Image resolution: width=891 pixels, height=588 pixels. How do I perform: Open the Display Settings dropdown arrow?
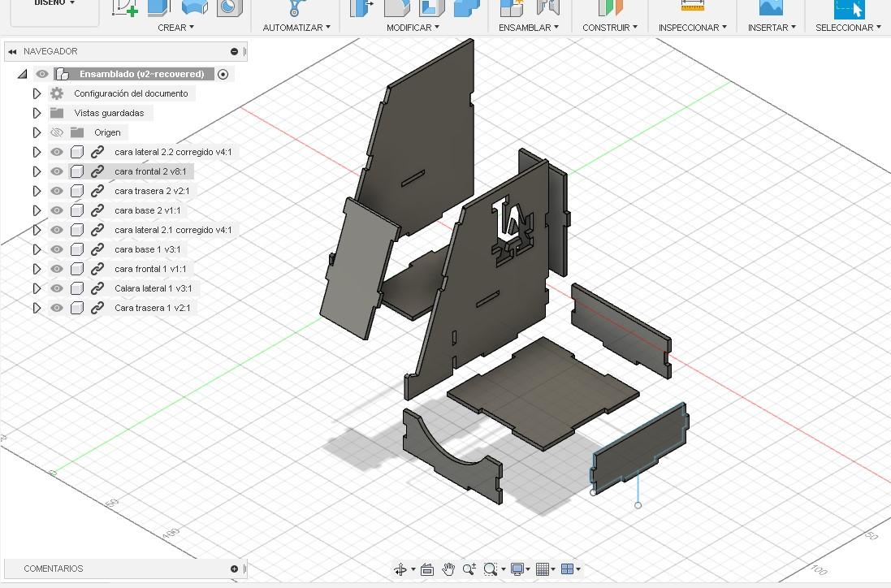528,569
